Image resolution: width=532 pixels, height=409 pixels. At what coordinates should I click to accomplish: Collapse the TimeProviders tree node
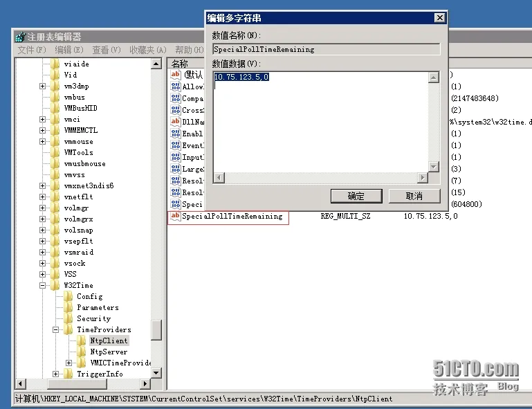point(55,329)
